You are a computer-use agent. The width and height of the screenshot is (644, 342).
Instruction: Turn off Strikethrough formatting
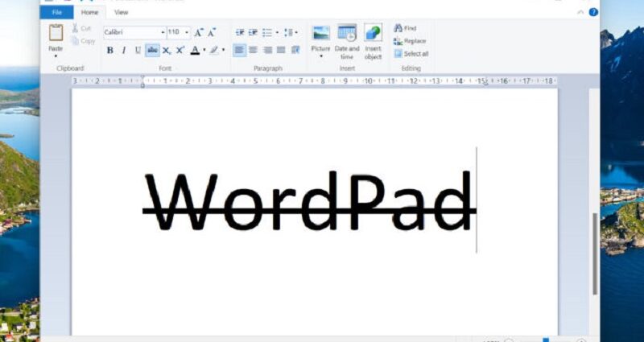coord(152,50)
